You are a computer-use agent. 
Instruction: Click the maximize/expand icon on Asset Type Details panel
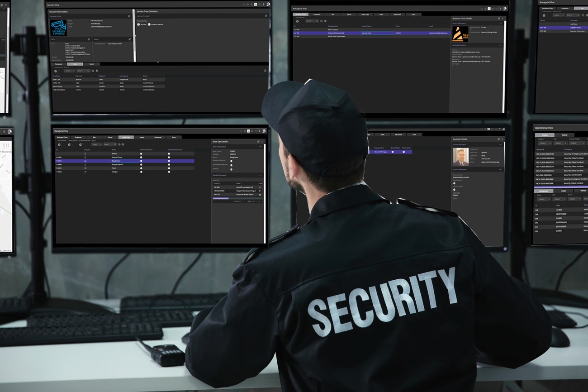click(x=259, y=141)
